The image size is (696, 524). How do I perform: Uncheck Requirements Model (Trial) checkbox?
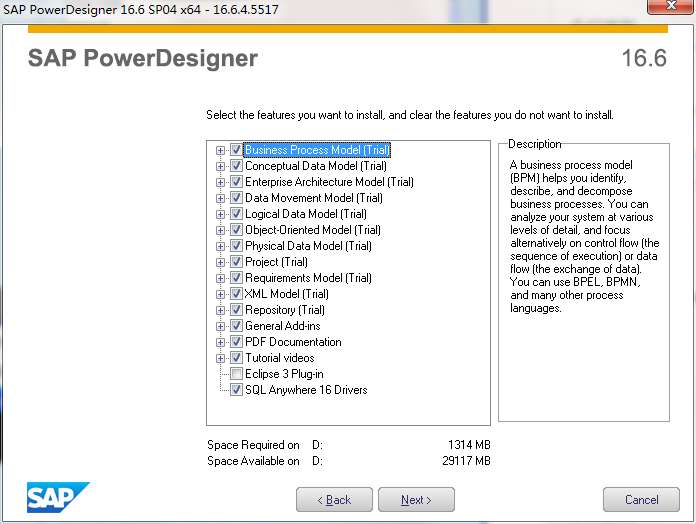click(x=236, y=278)
